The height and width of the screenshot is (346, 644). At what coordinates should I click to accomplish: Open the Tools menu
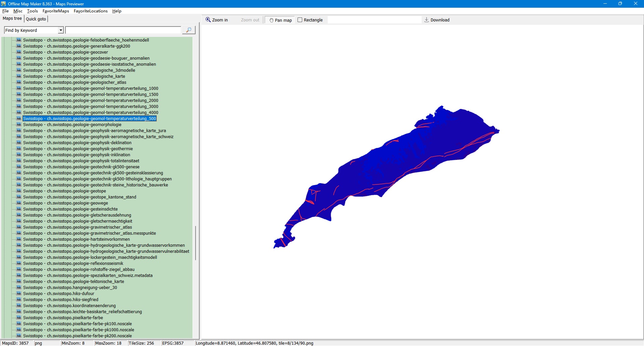[x=32, y=11]
